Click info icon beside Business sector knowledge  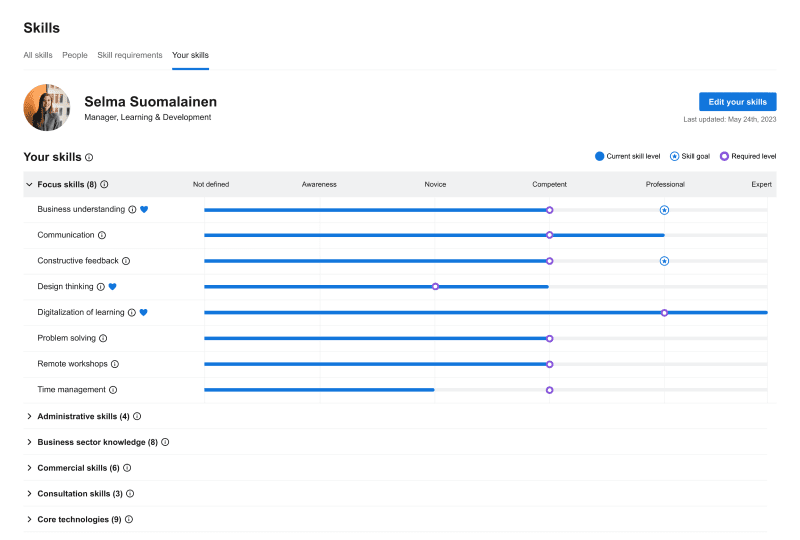[x=165, y=442]
